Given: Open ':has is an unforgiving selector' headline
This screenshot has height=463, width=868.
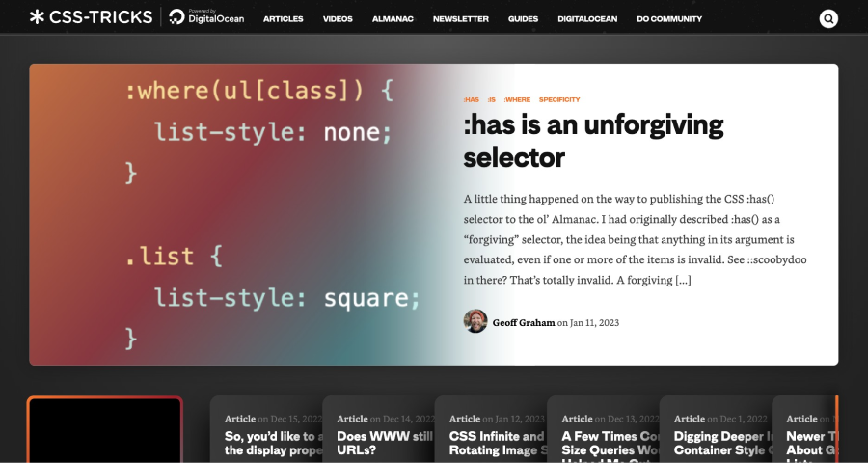Looking at the screenshot, I should click(x=593, y=140).
